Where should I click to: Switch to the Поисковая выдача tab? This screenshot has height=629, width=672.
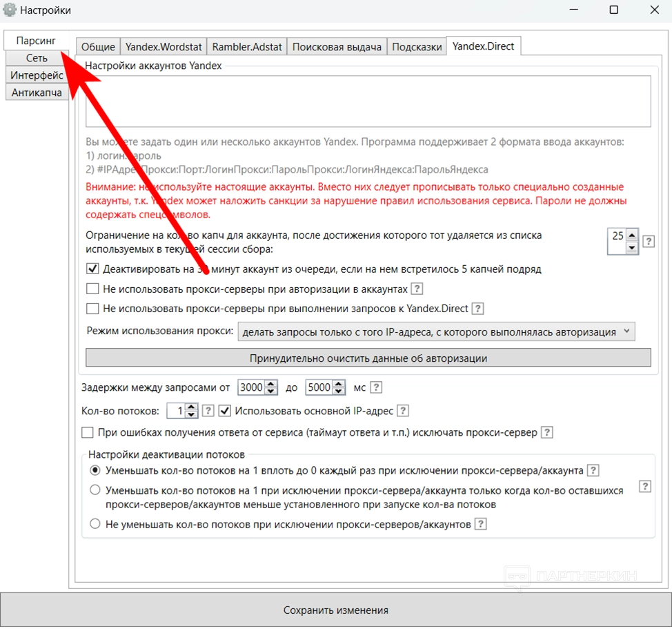point(337,46)
